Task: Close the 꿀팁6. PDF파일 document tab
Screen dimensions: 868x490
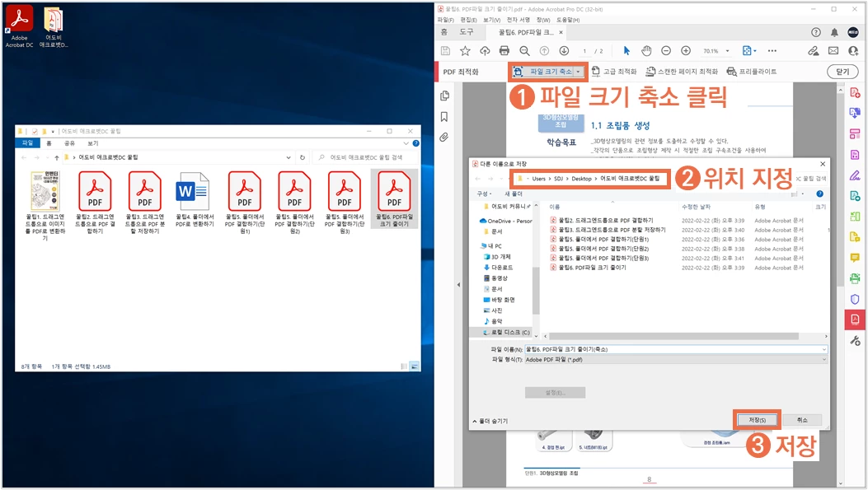Action: click(561, 33)
